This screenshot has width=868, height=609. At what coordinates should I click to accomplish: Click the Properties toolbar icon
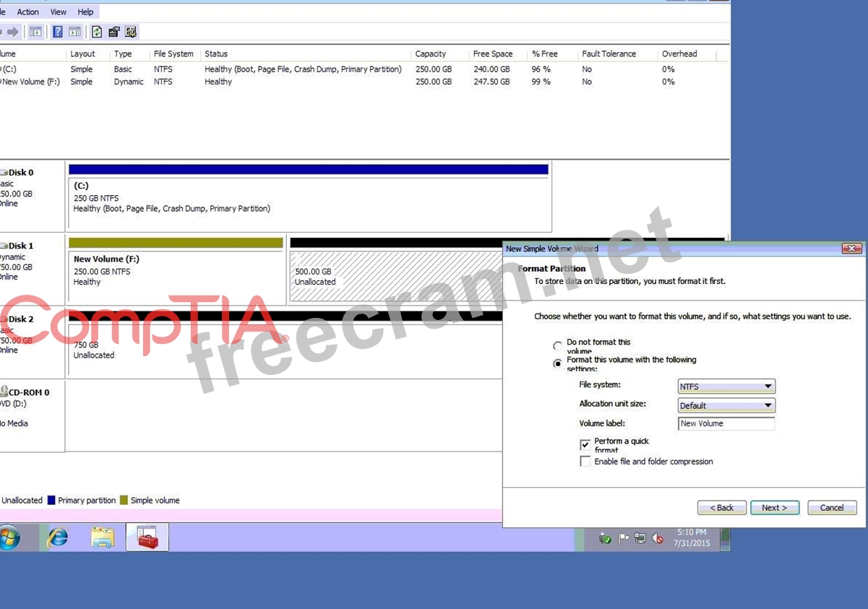[x=113, y=32]
